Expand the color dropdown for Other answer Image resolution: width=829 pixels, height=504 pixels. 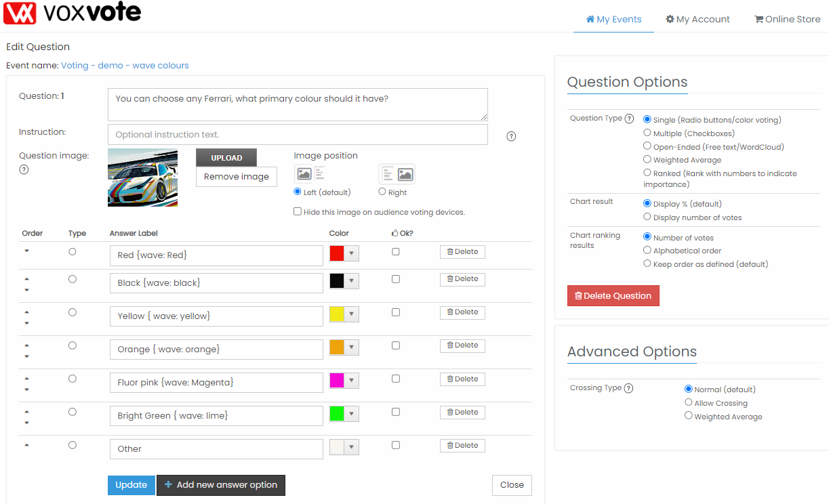352,447
